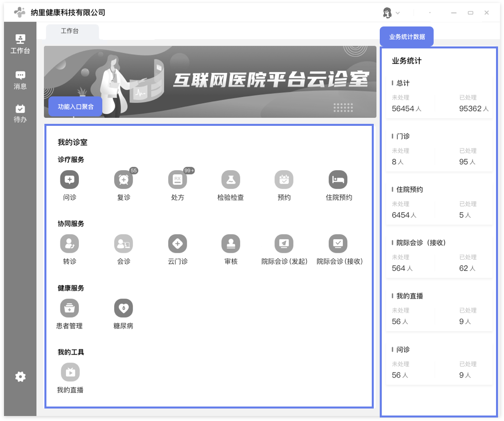Click the 业务统计数据 button

(x=407, y=36)
